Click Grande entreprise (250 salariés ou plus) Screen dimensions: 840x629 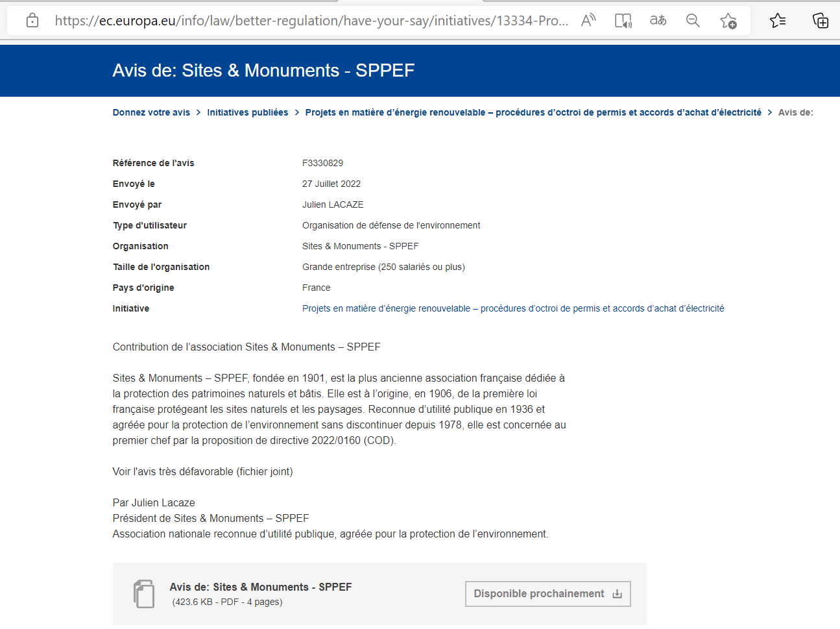(383, 267)
